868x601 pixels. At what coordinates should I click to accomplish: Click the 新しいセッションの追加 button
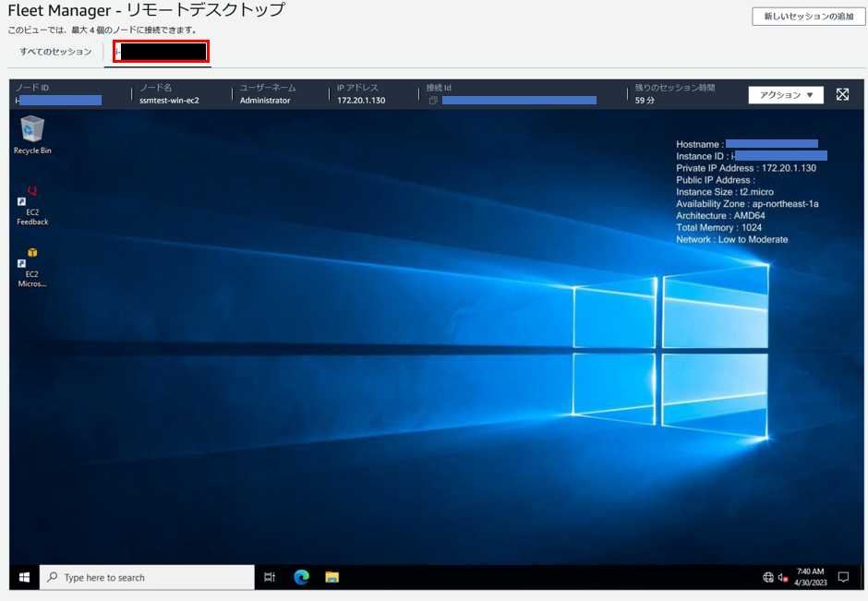[808, 17]
